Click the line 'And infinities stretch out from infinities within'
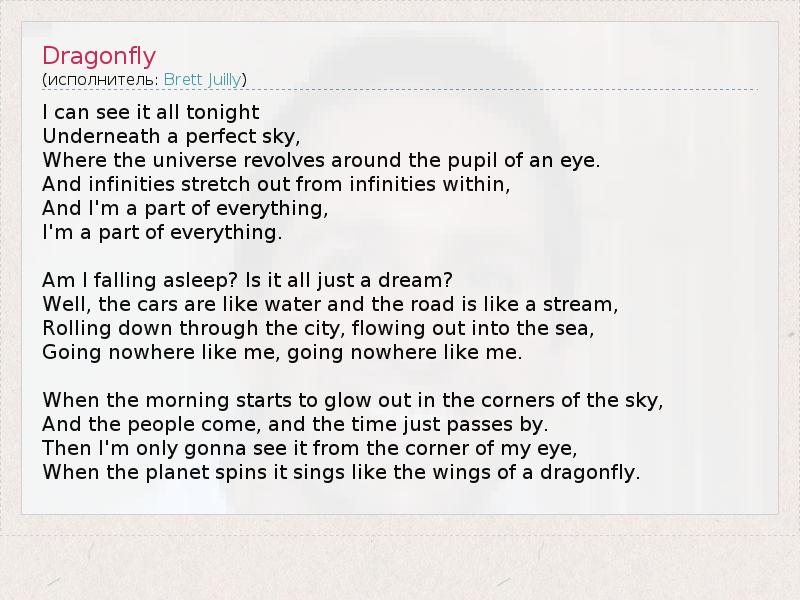This screenshot has height=600, width=800. point(277,184)
